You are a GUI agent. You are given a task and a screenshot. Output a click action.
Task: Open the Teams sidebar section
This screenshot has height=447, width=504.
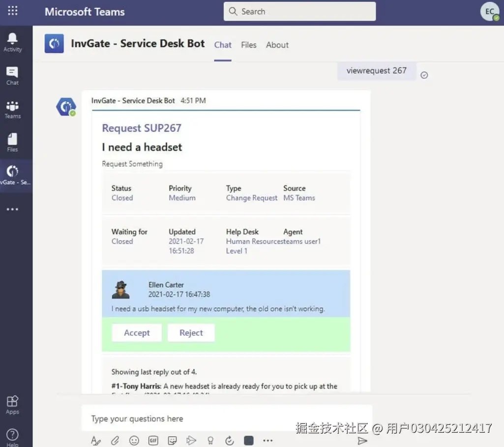[x=12, y=109]
